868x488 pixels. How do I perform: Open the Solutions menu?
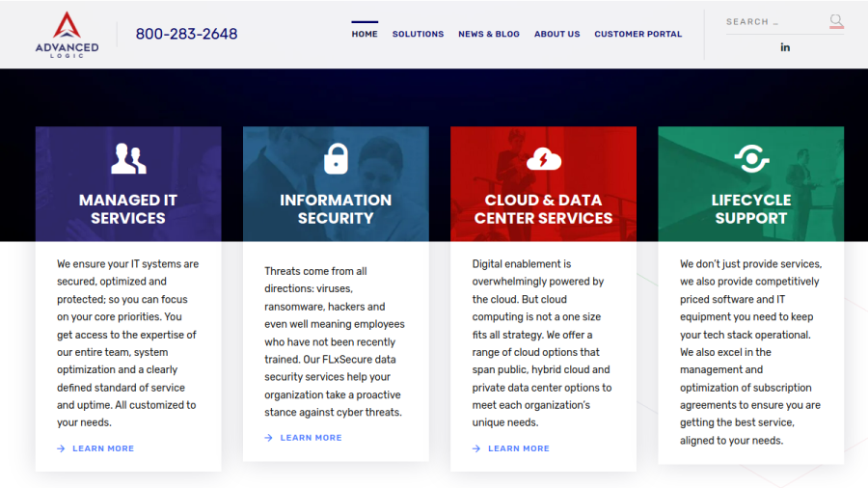pos(418,34)
